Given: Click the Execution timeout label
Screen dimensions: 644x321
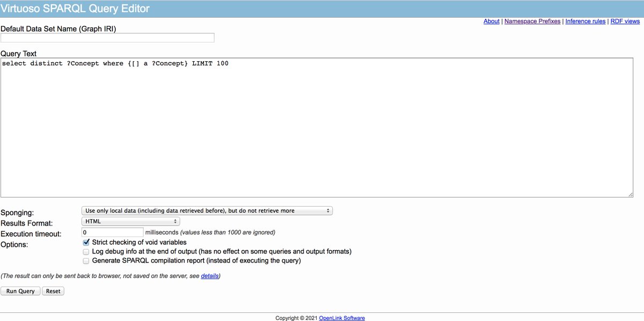Looking at the screenshot, I should (x=31, y=234).
